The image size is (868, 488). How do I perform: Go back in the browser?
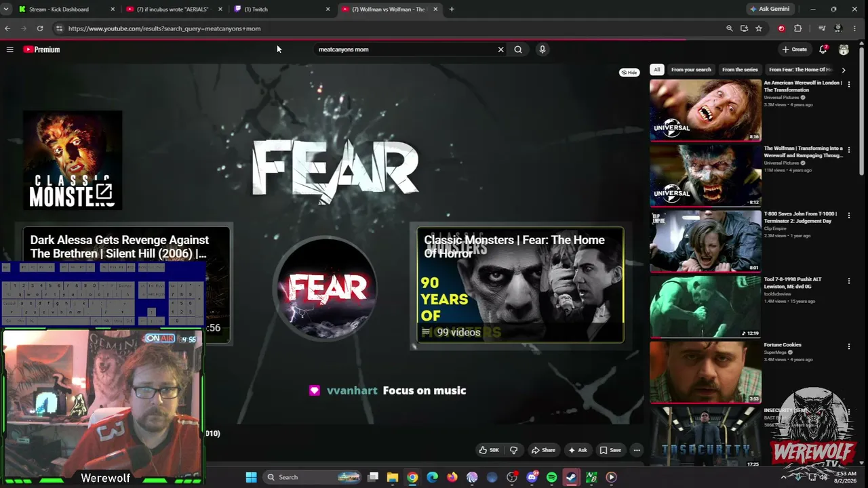(7, 28)
